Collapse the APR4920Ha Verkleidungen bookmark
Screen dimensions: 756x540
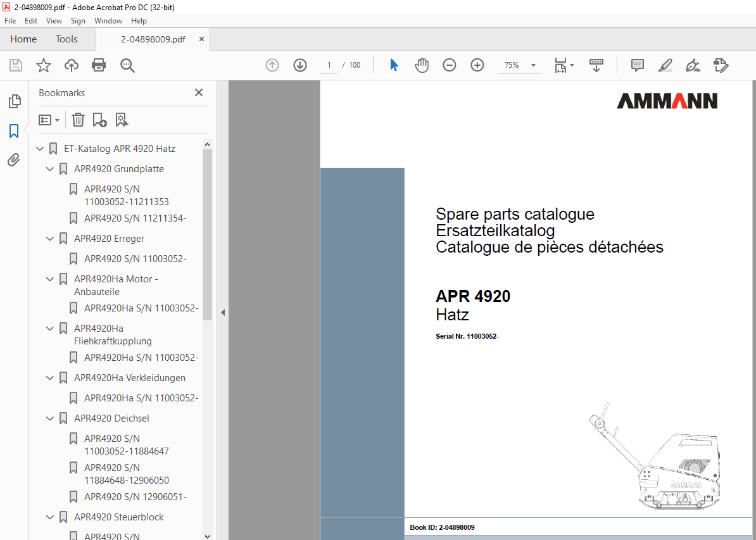(x=49, y=378)
